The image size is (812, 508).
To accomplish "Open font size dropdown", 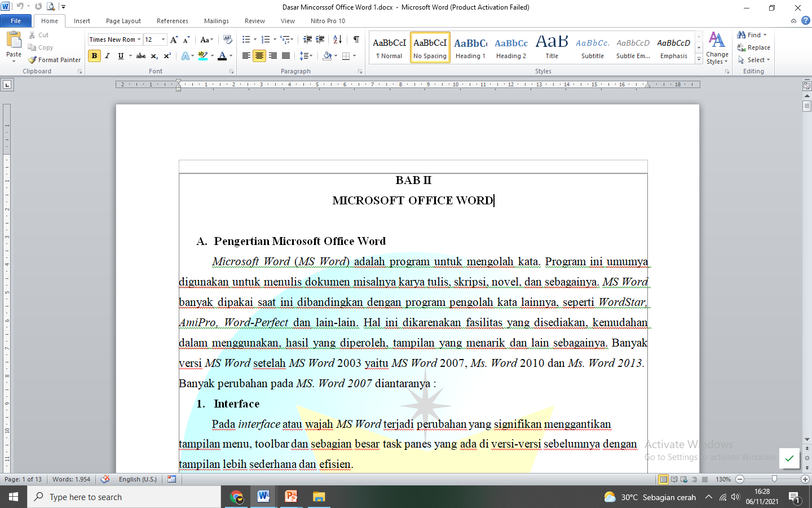I will coord(164,40).
